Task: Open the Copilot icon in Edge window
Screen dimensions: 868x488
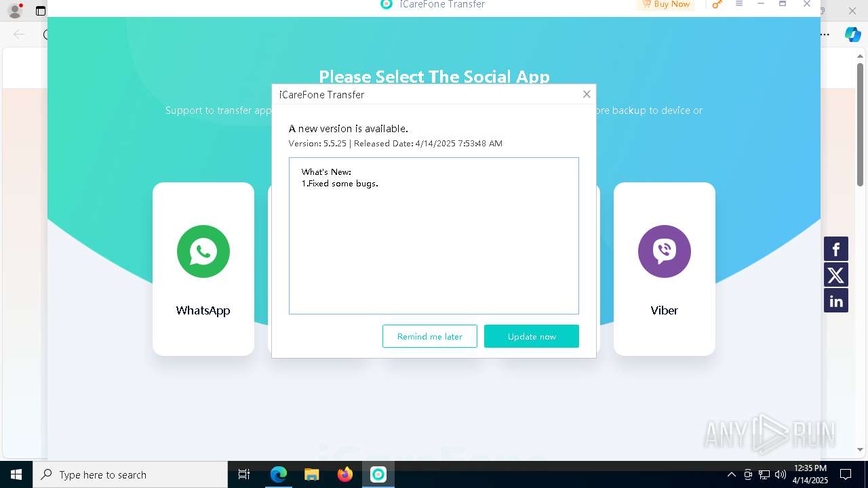Action: pos(852,35)
